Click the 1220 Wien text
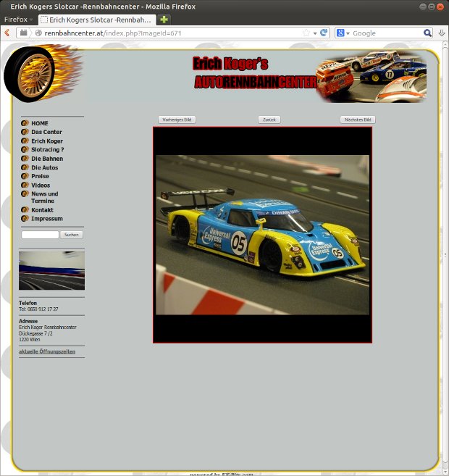 click(30, 339)
